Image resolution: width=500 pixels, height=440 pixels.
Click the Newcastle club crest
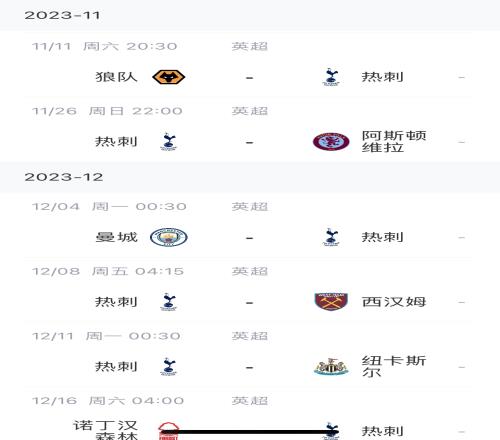click(x=331, y=367)
